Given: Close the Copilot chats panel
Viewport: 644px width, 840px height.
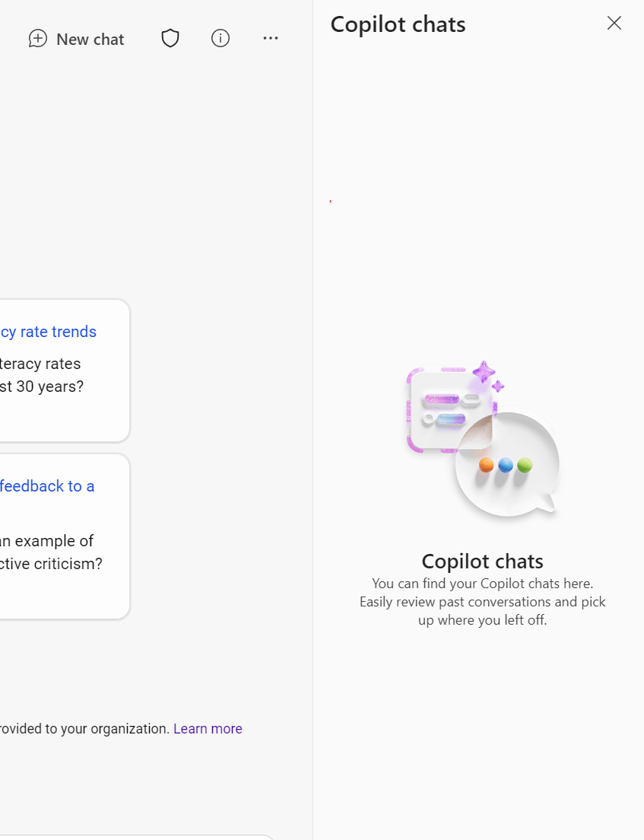Looking at the screenshot, I should pos(614,23).
